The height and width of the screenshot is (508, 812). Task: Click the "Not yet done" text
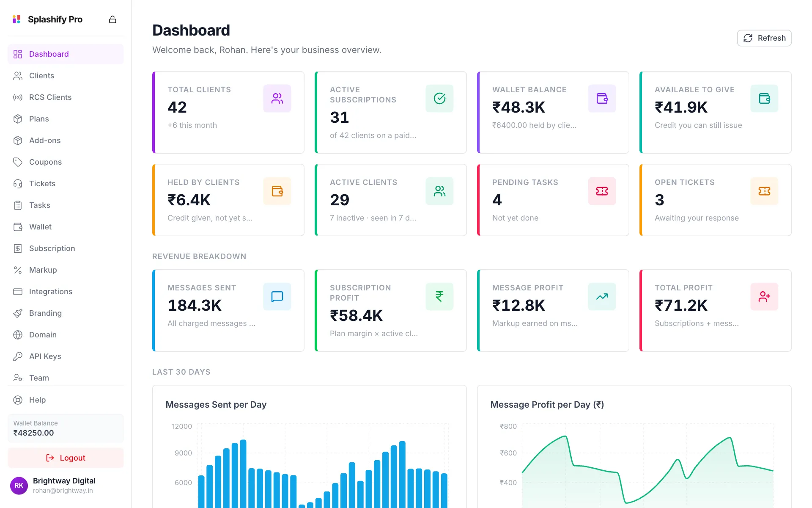point(515,218)
